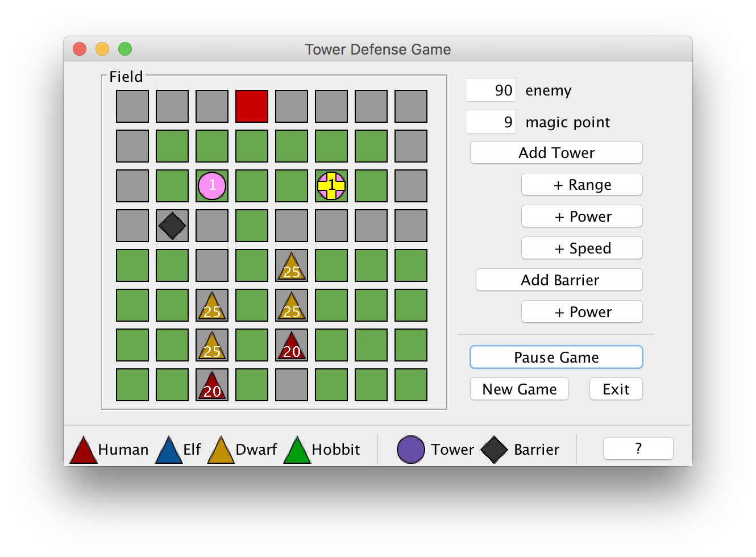The image size is (756, 557).
Task: Click the 'Hobbit' legend label
Action: tap(336, 450)
